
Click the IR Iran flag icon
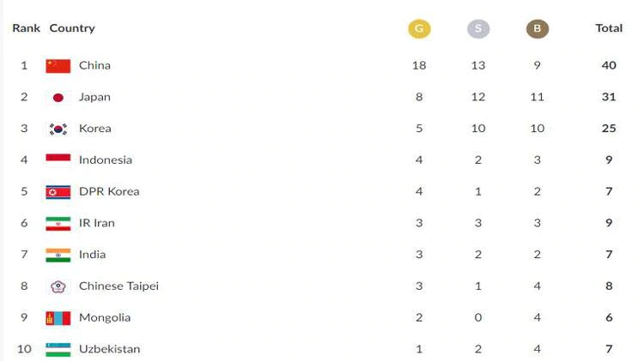(58, 224)
